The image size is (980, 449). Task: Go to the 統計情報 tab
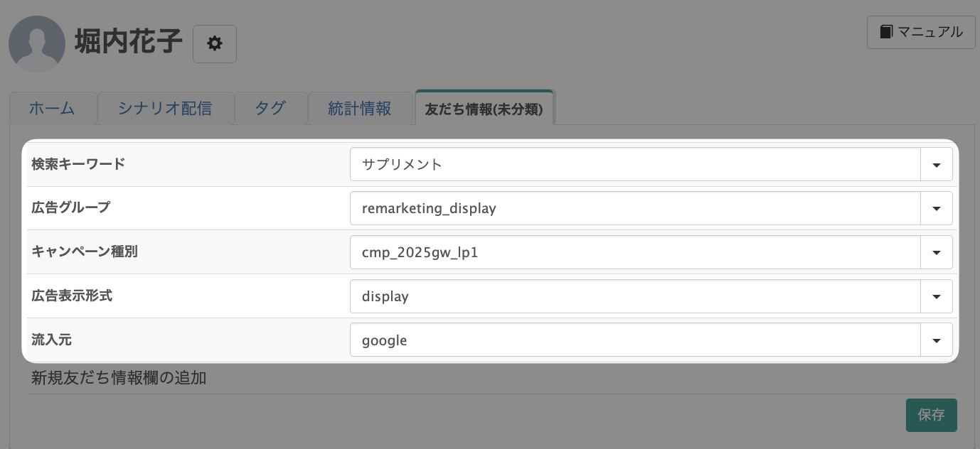360,109
